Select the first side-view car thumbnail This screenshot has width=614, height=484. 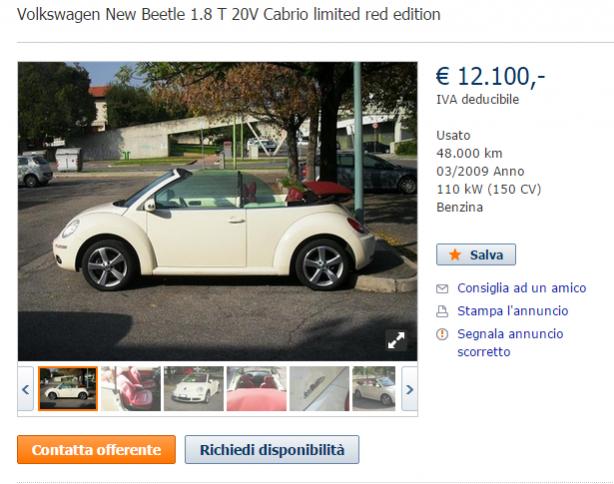[68, 388]
